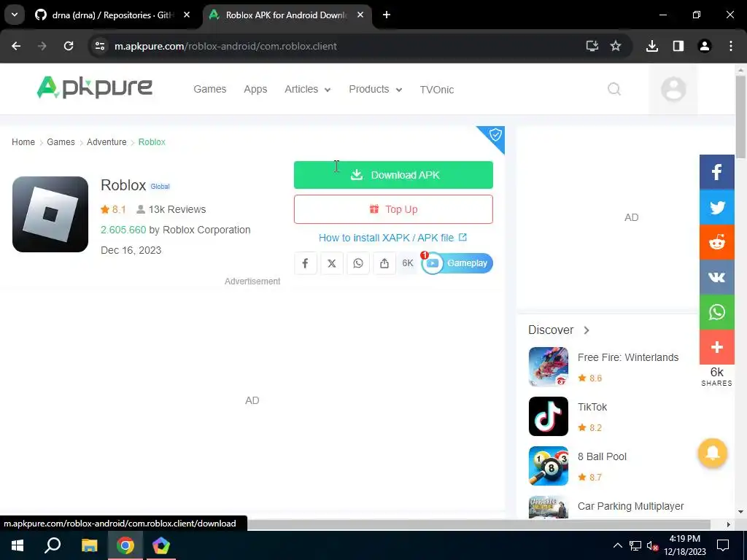Viewport: 747px width, 560px height.
Task: Click the APKPure logo
Action: tap(94, 87)
